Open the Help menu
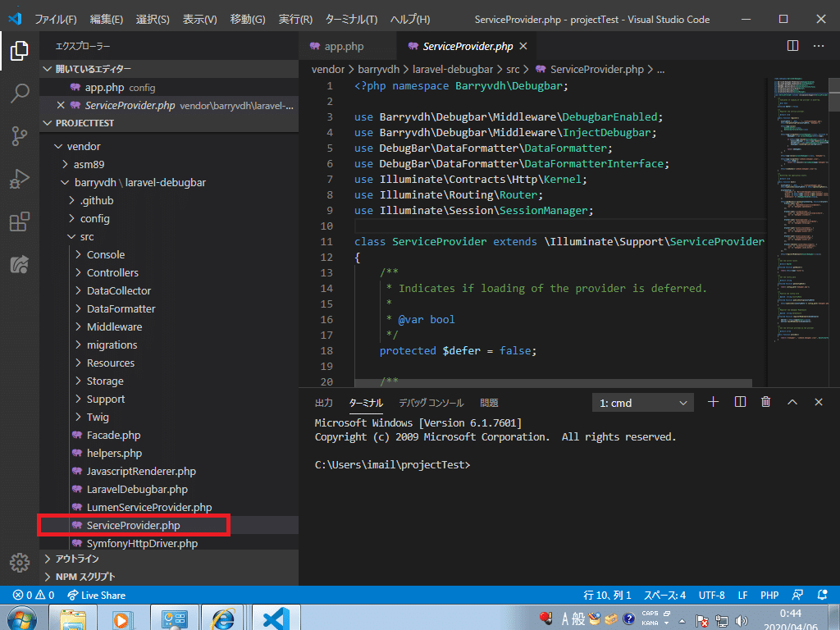This screenshot has height=630, width=840. [x=410, y=20]
